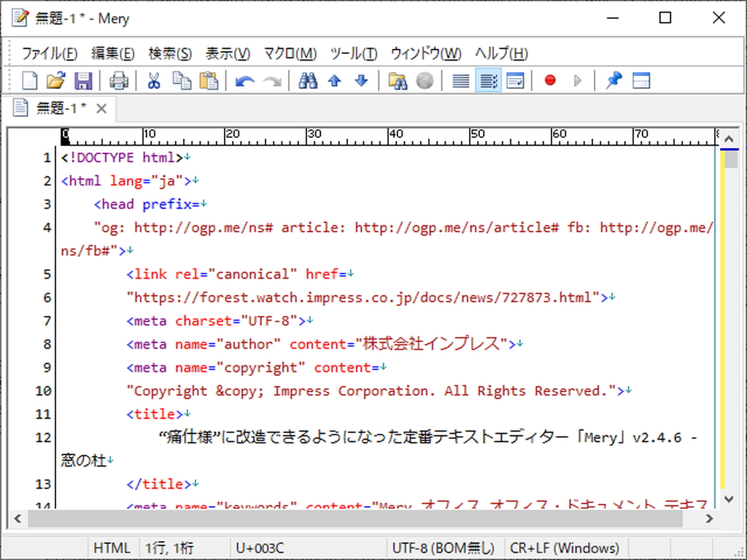Place cursor in <!DOCTYPE html> text

tap(122, 157)
